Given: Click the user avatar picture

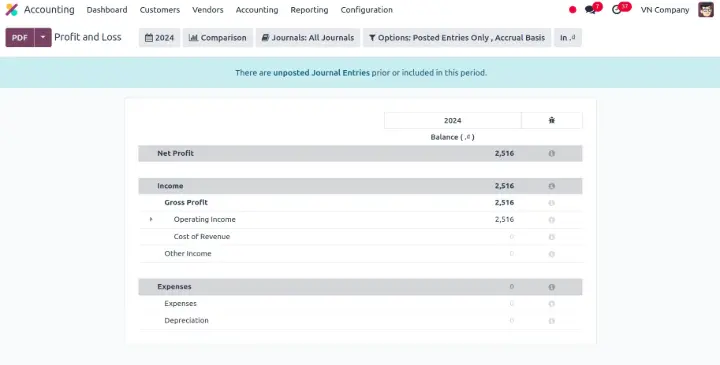Looking at the screenshot, I should (706, 10).
